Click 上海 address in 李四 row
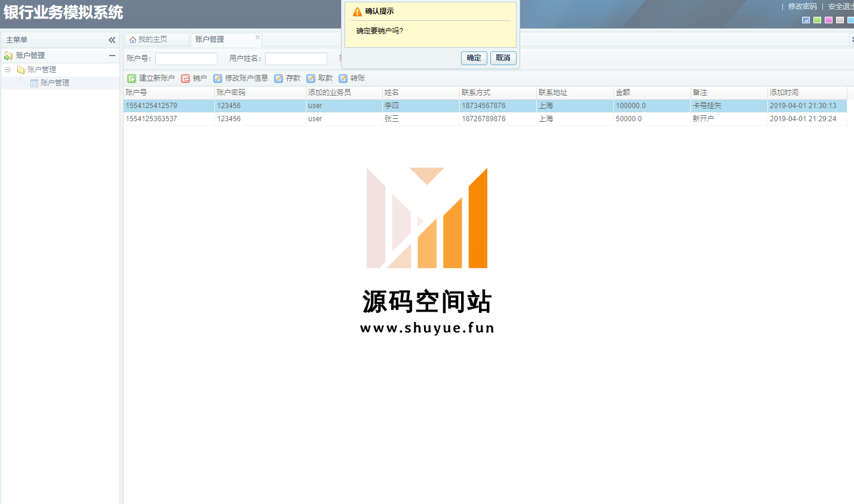 [575, 106]
